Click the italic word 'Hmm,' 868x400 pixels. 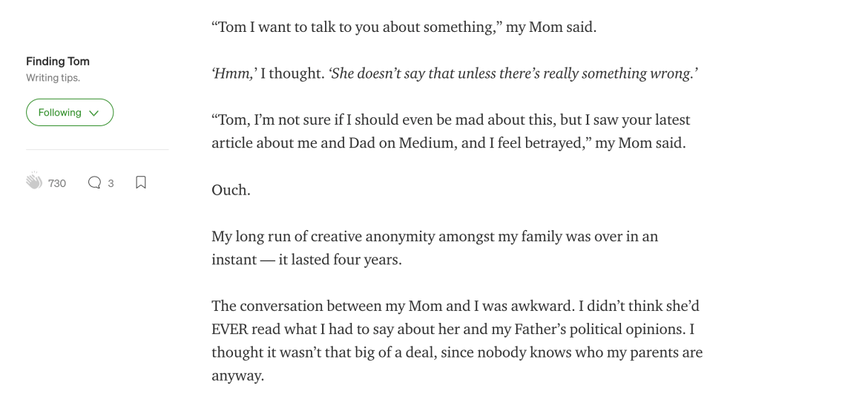(234, 73)
